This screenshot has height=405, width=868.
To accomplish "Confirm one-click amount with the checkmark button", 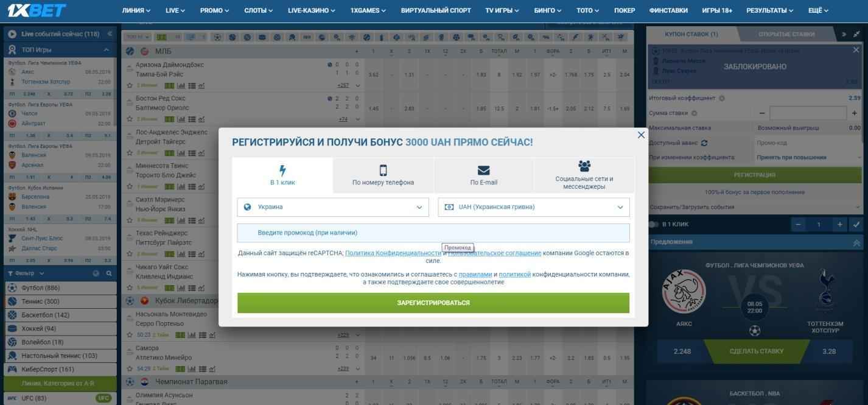I will click(856, 224).
